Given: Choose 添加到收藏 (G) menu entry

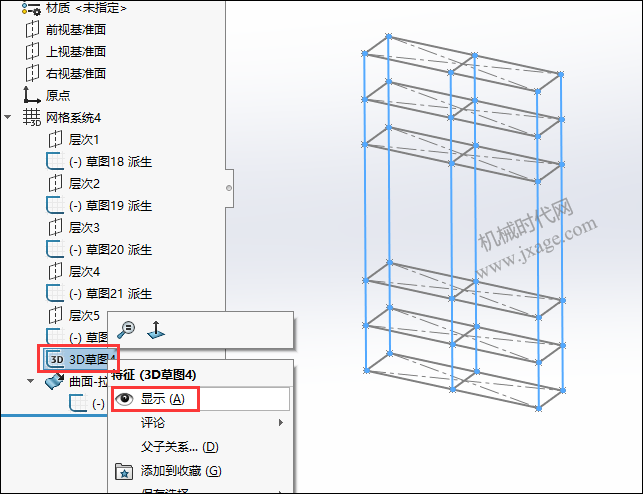Looking at the screenshot, I should [x=181, y=471].
